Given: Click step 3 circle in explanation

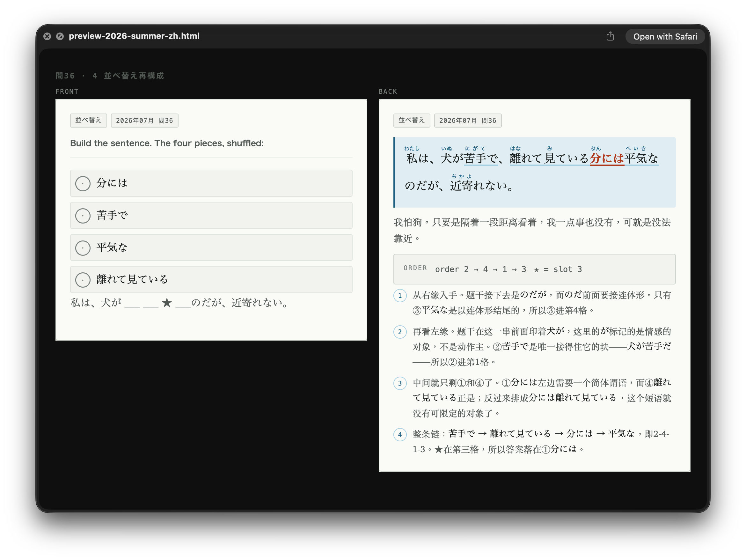Looking at the screenshot, I should click(400, 383).
